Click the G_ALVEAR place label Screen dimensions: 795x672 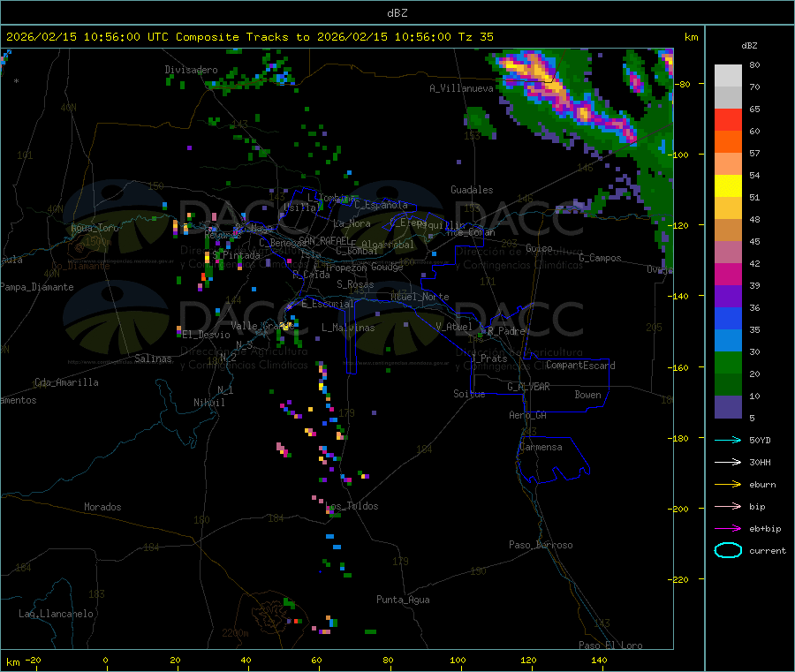tap(529, 387)
